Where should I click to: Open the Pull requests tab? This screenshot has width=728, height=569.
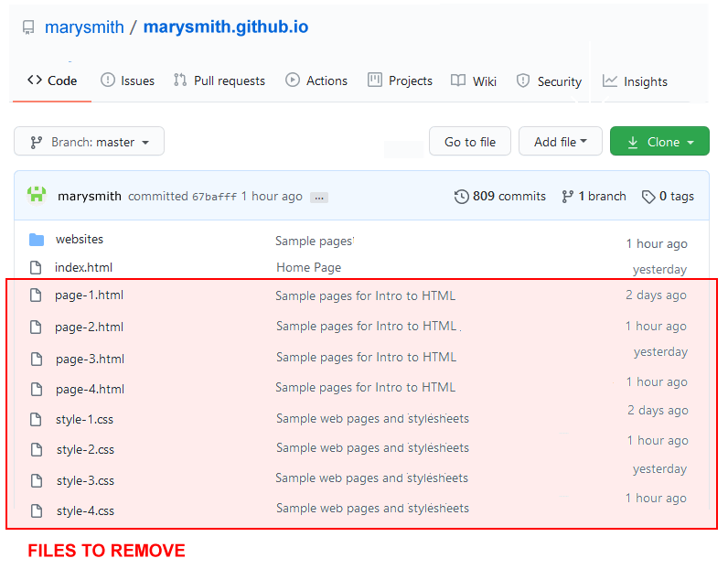tap(219, 81)
